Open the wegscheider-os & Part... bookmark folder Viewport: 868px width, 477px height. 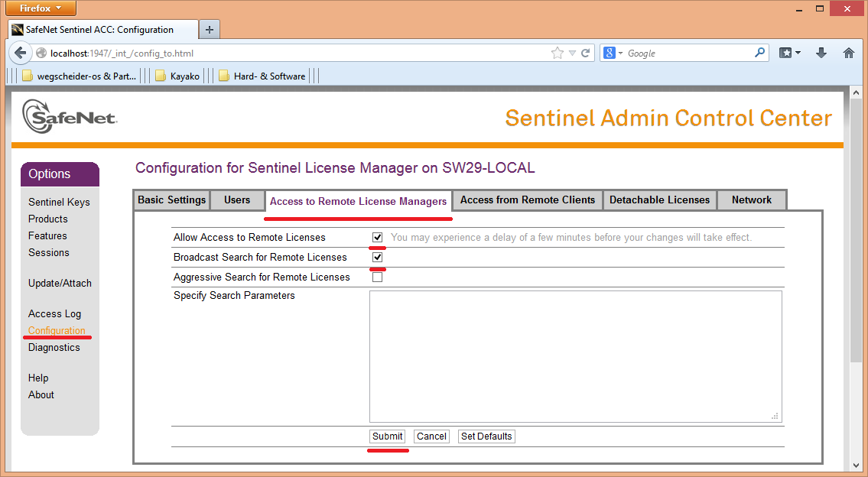[x=80, y=76]
